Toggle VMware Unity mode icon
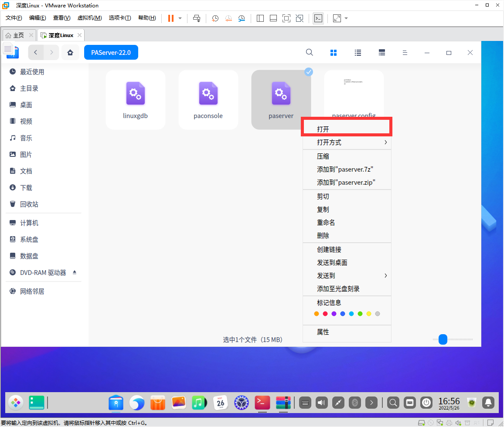504x427 pixels. pyautogui.click(x=299, y=18)
